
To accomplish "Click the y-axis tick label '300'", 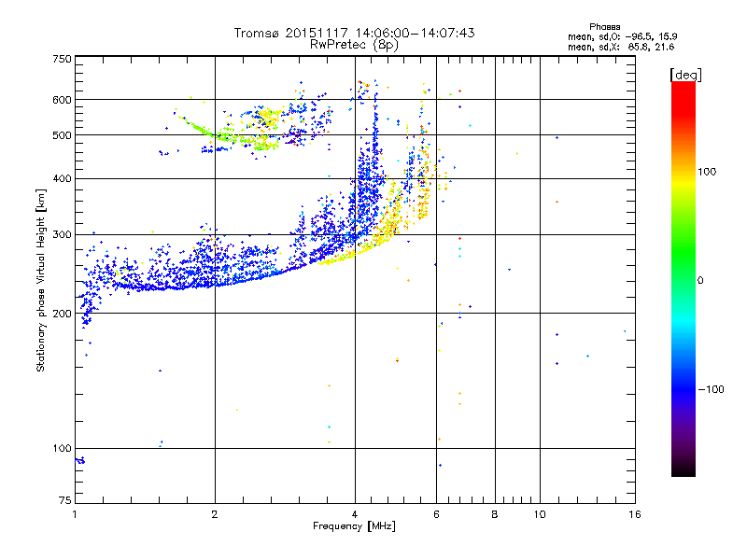I will point(62,235).
